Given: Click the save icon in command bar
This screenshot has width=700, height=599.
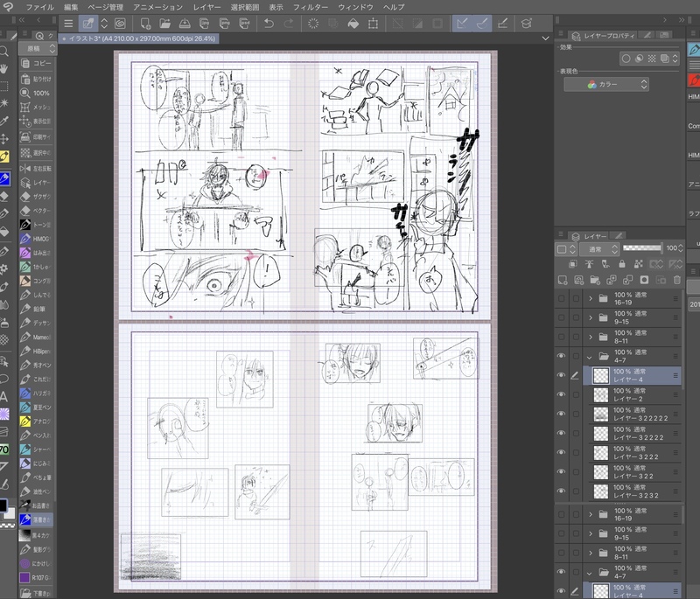Looking at the screenshot, I should (x=185, y=24).
